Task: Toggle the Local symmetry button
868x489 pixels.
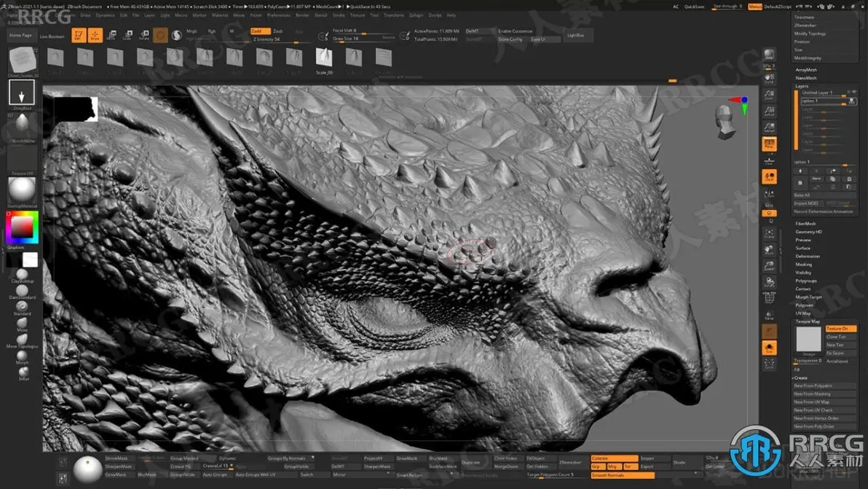Action: click(769, 177)
